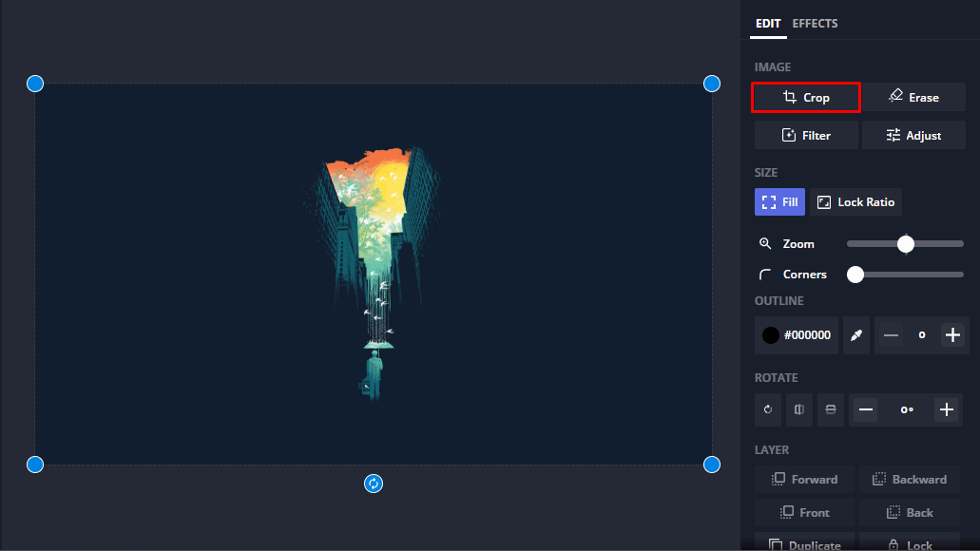The height and width of the screenshot is (551, 980).
Task: Click the Zoom magnifier icon
Action: click(765, 243)
